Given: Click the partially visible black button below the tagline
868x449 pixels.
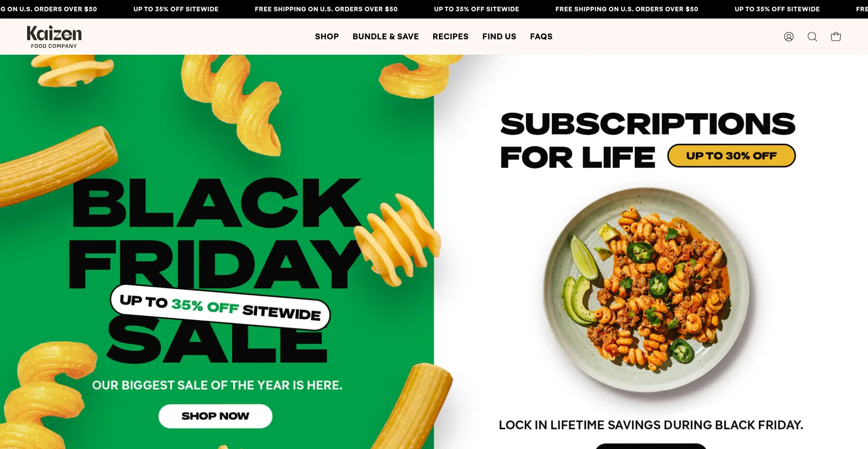Looking at the screenshot, I should tap(651, 446).
